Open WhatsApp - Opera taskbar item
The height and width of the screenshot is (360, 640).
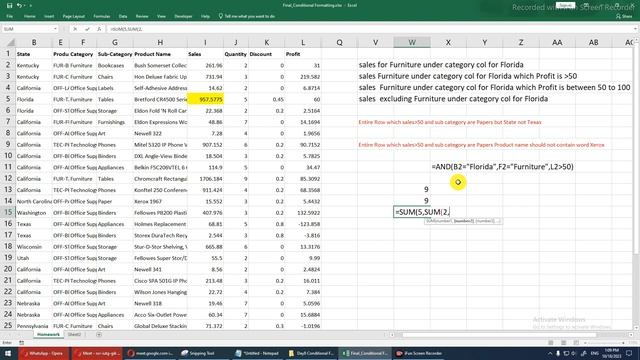pyautogui.click(x=44, y=353)
